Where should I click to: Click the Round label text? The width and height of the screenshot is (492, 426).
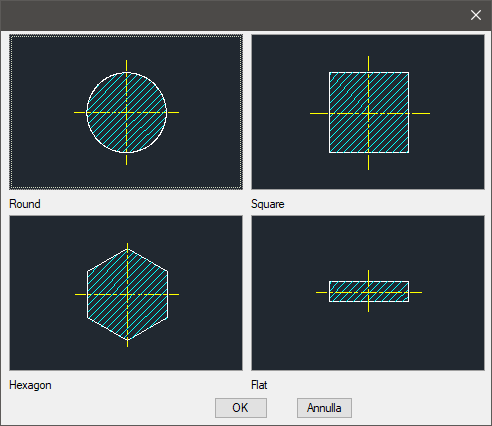coord(25,204)
